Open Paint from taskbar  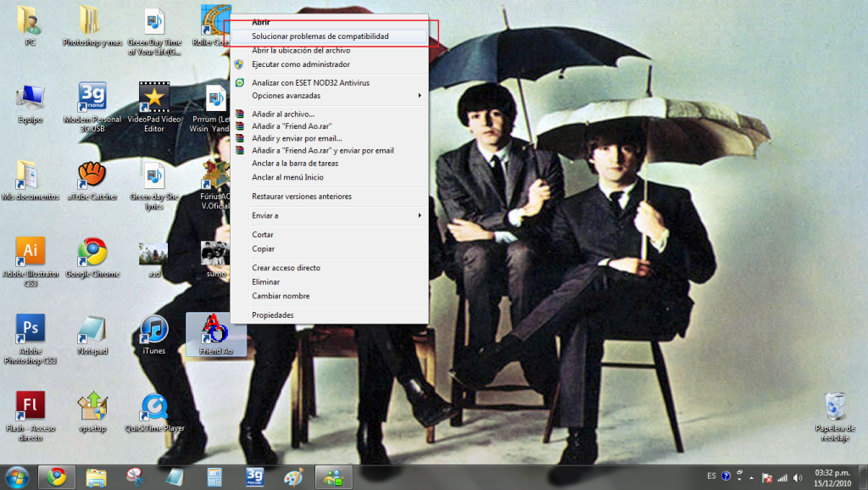[293, 476]
